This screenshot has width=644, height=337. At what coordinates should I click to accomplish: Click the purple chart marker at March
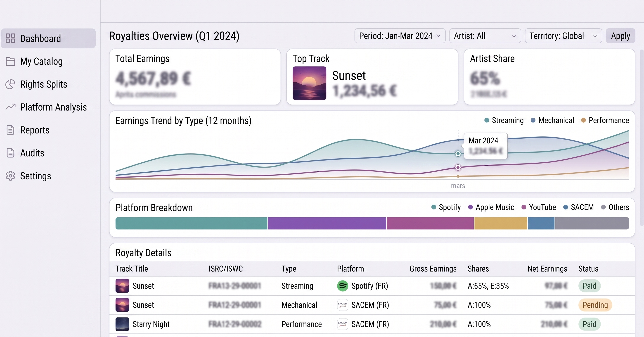(458, 167)
